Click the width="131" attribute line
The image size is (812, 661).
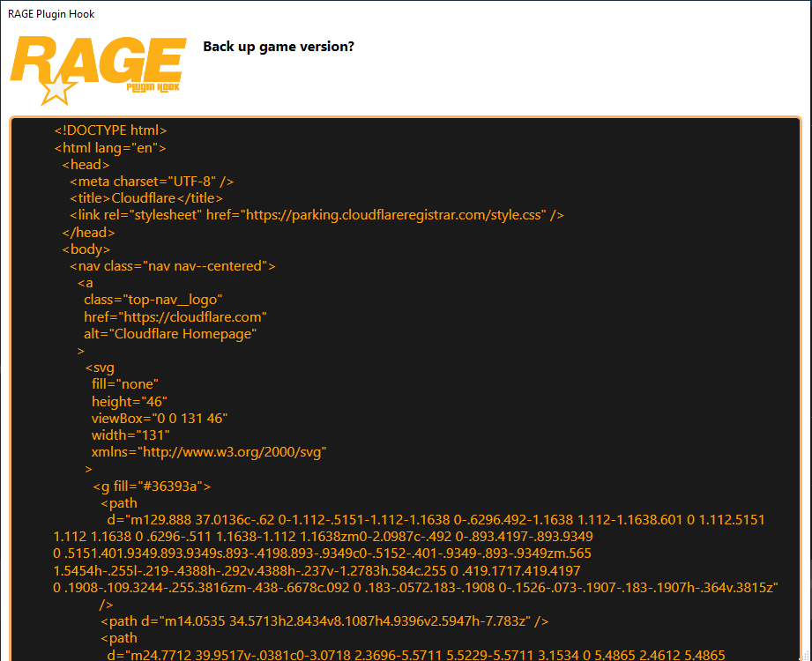coord(130,435)
